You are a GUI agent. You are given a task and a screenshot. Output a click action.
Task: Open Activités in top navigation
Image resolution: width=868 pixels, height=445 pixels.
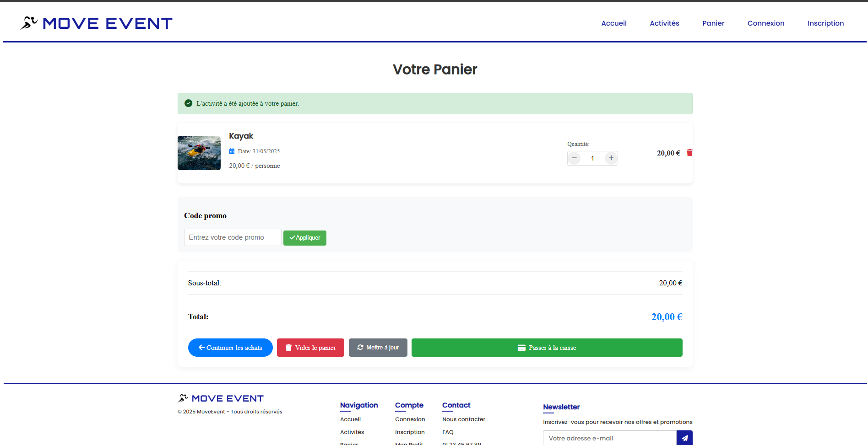664,23
